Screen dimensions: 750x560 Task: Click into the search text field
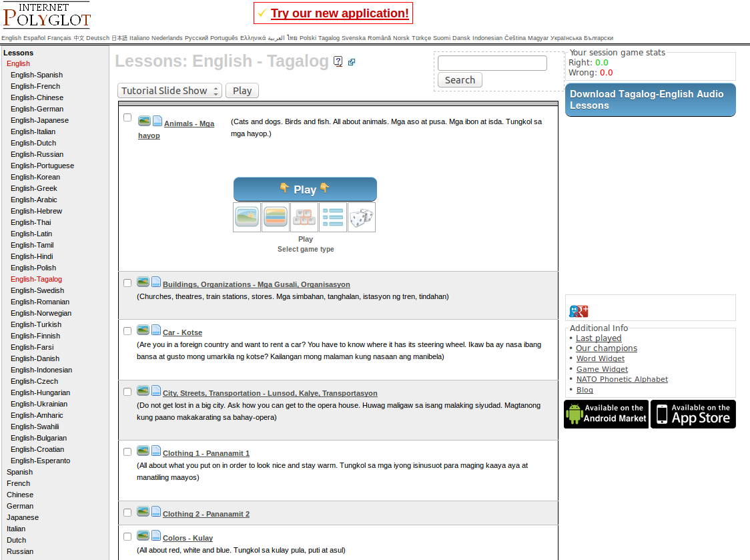(492, 63)
